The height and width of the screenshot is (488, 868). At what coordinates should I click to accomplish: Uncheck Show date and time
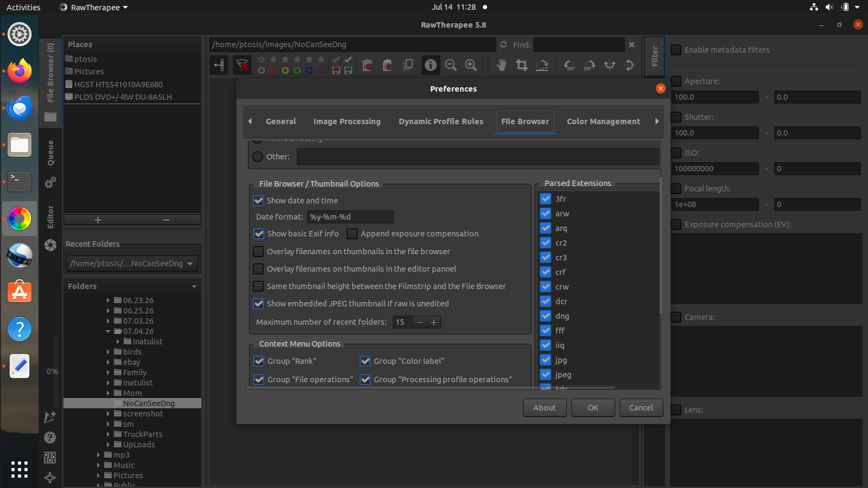259,201
